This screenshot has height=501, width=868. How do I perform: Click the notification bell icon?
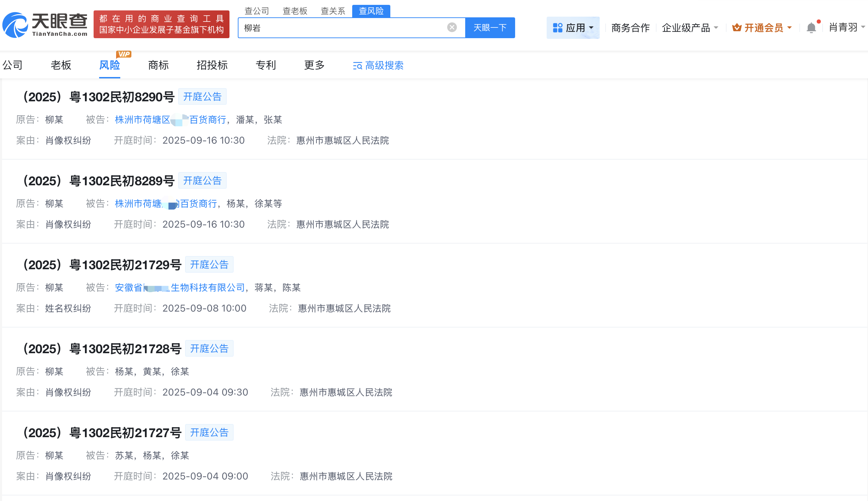pyautogui.click(x=811, y=27)
